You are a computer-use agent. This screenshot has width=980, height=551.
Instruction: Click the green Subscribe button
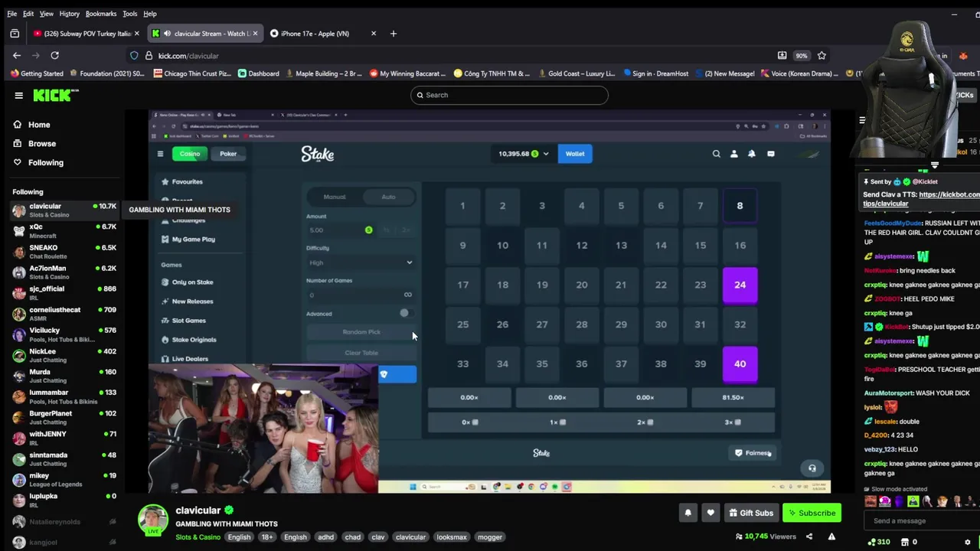[x=812, y=513]
